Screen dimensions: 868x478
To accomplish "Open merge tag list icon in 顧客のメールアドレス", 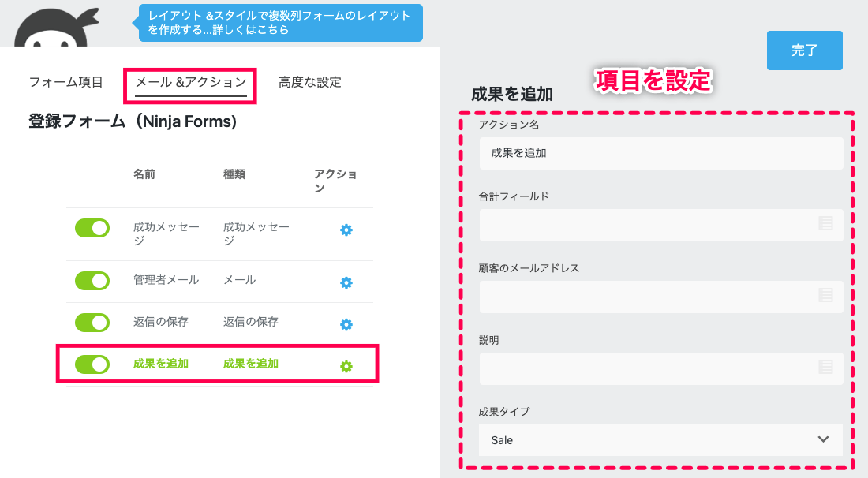I will [825, 295].
